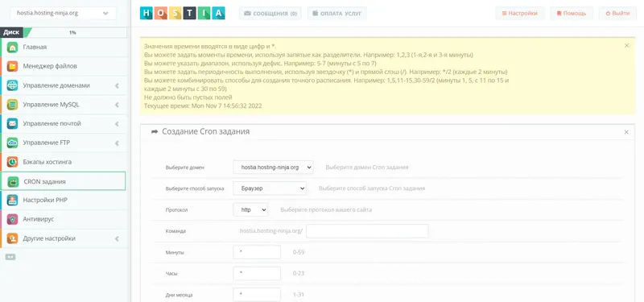
Task: Click the Помощь button
Action: [572, 13]
